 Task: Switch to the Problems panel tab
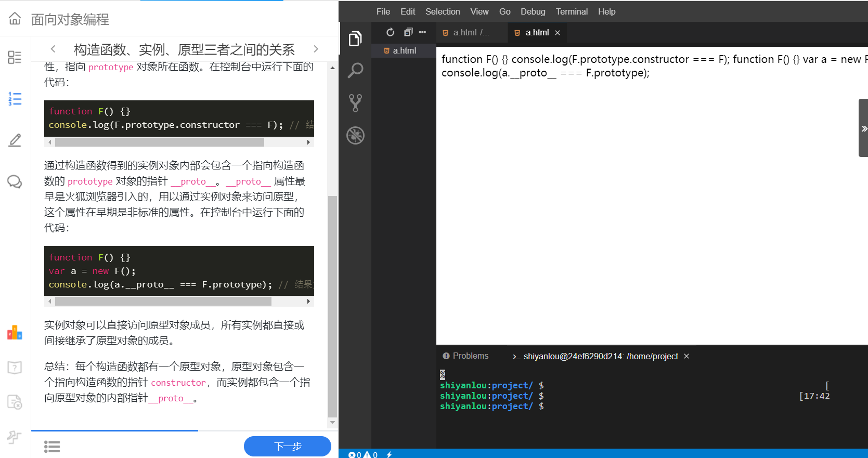(465, 356)
